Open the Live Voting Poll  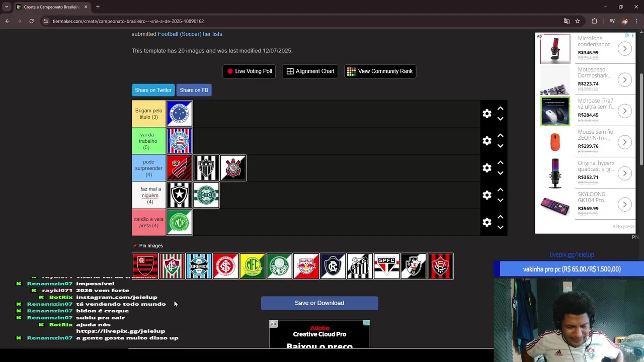249,71
